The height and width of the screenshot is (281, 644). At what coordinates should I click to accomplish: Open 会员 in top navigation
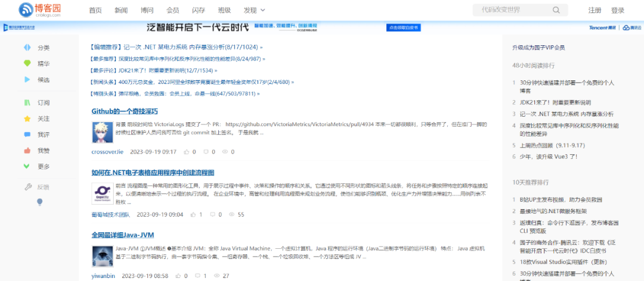[172, 10]
